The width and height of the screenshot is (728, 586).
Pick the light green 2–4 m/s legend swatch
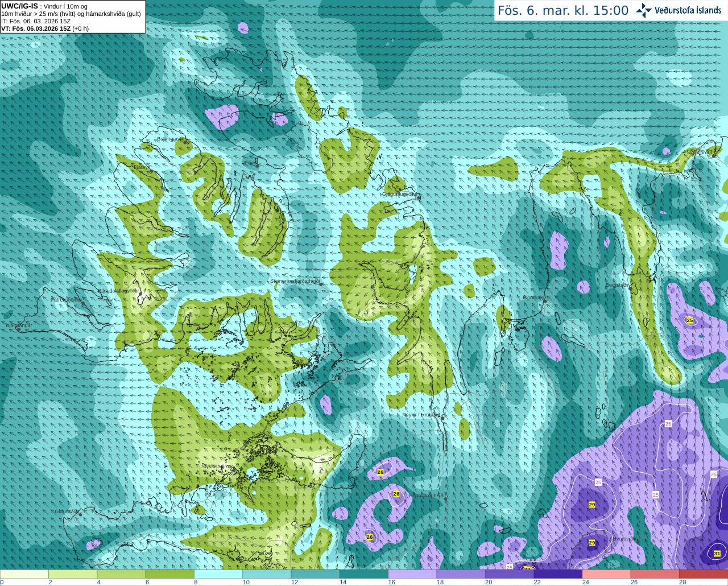tap(73, 574)
